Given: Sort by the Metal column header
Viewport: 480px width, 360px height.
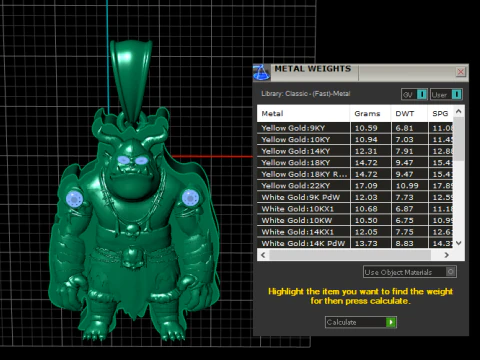Looking at the screenshot, I should coord(303,114).
